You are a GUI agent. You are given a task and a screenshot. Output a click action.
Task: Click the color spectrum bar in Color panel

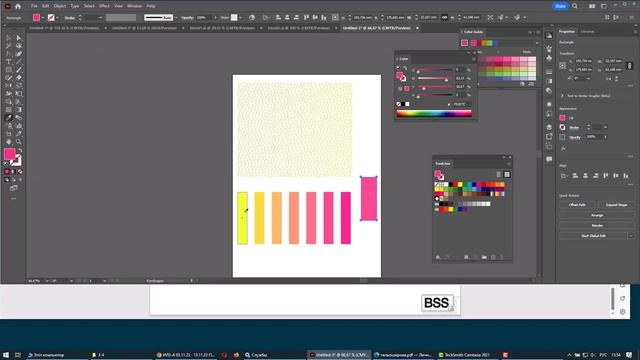coord(434,113)
